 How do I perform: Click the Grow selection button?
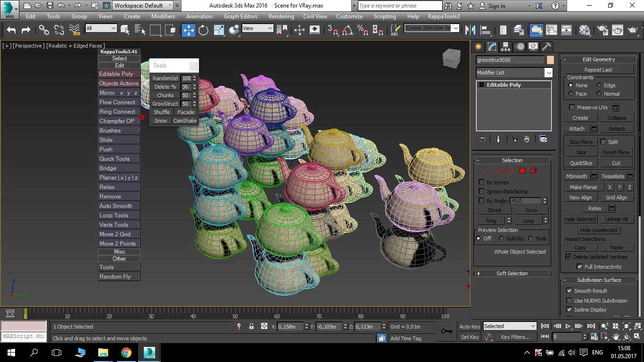point(531,210)
